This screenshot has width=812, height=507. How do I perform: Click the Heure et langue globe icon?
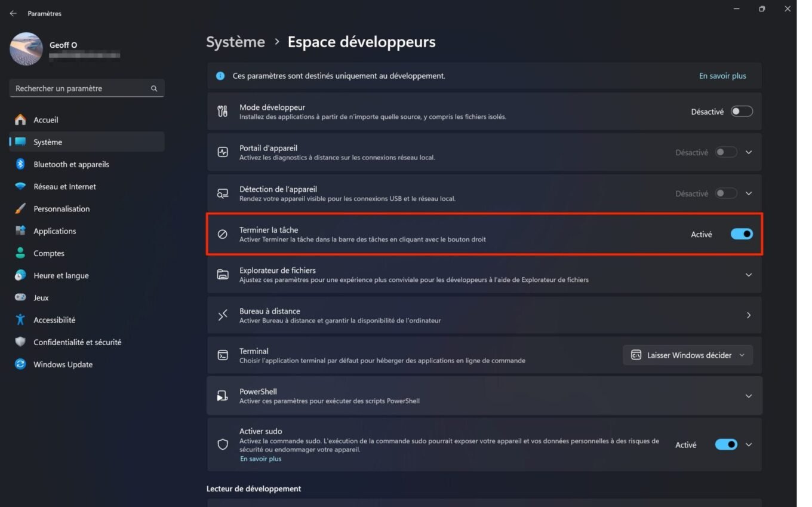[x=20, y=275]
